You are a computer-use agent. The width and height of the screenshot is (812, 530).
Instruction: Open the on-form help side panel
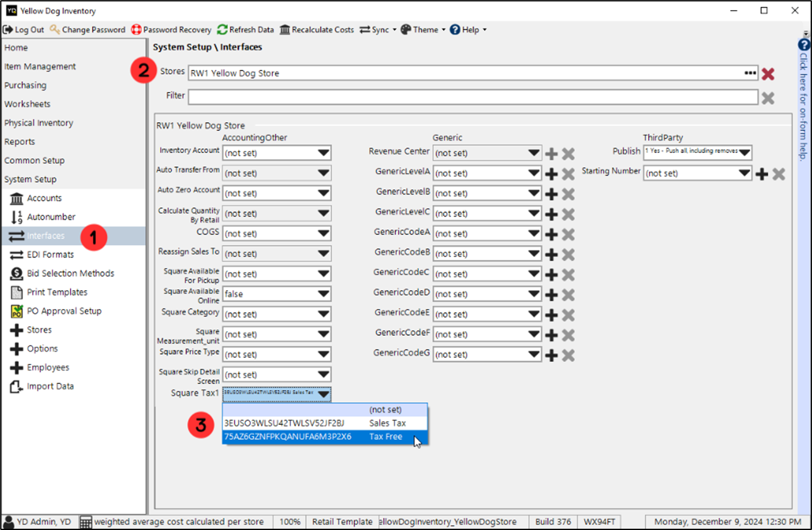[804, 101]
